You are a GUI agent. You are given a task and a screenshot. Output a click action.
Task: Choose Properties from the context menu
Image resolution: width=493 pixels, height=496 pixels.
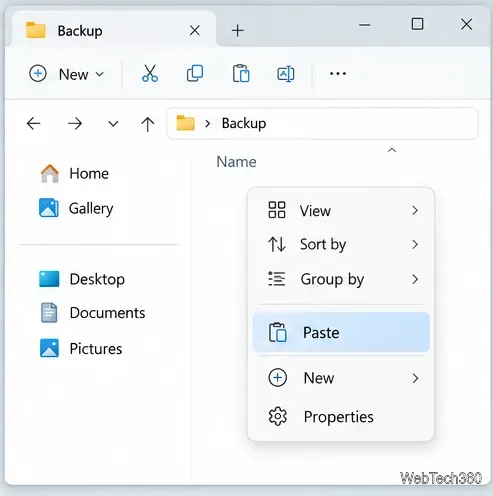point(341,417)
